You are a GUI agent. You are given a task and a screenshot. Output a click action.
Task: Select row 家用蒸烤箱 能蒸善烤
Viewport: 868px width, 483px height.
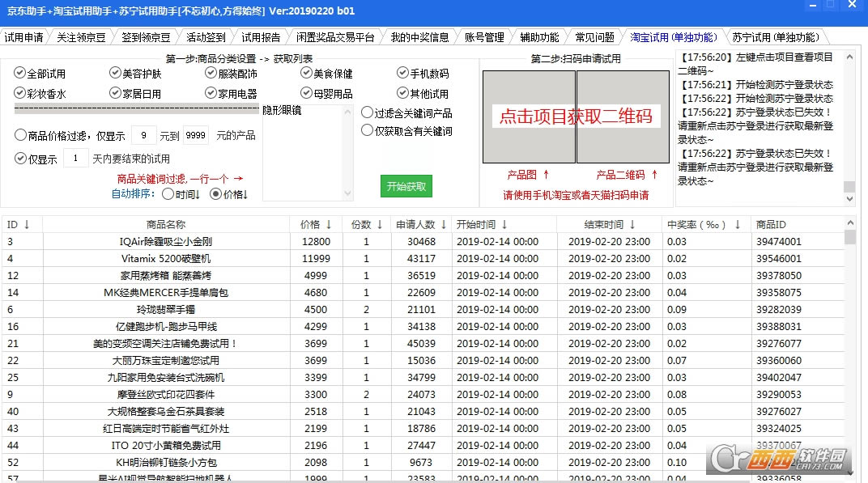tap(423, 276)
